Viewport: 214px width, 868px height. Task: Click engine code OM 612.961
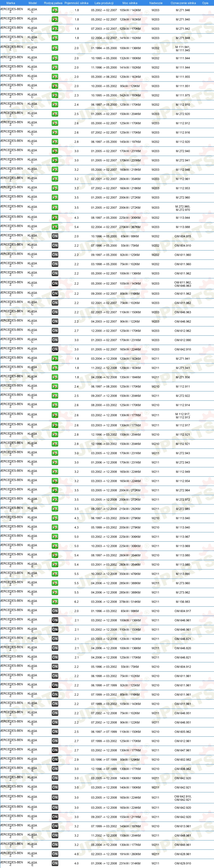pyautogui.click(x=183, y=741)
